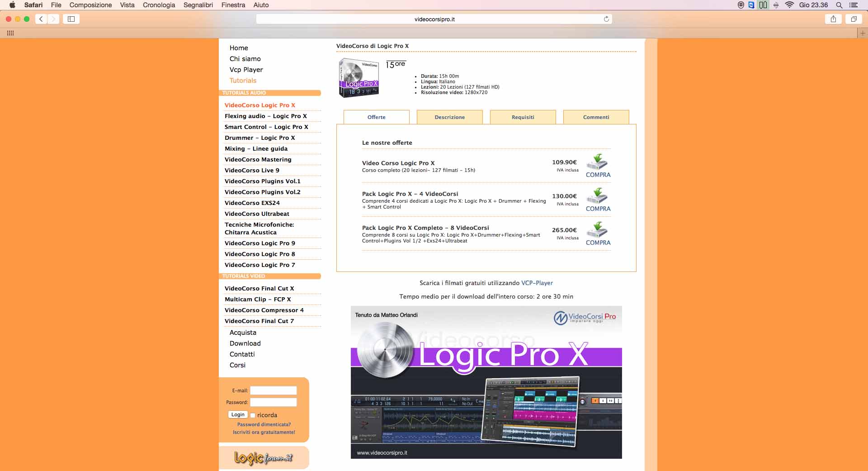Viewport: 868px width, 471px height.
Task: Click the Wi-Fi icon in the menu bar
Action: (x=790, y=5)
